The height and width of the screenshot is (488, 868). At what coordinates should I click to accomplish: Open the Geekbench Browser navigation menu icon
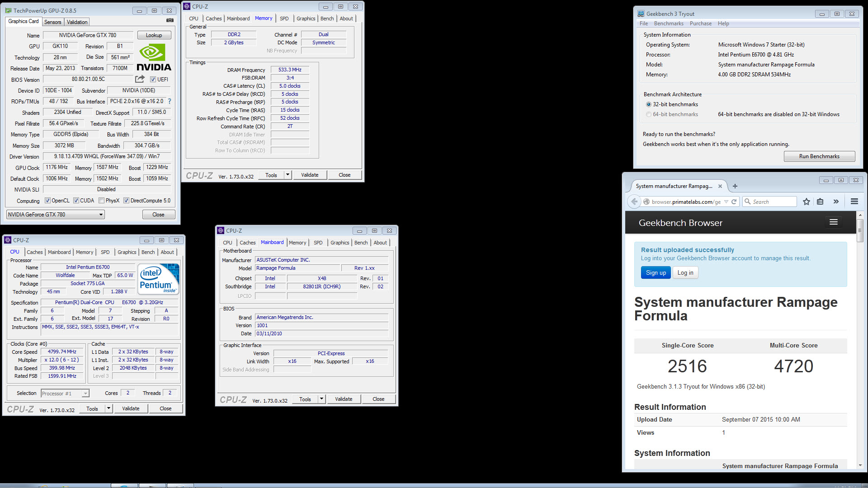(x=834, y=222)
